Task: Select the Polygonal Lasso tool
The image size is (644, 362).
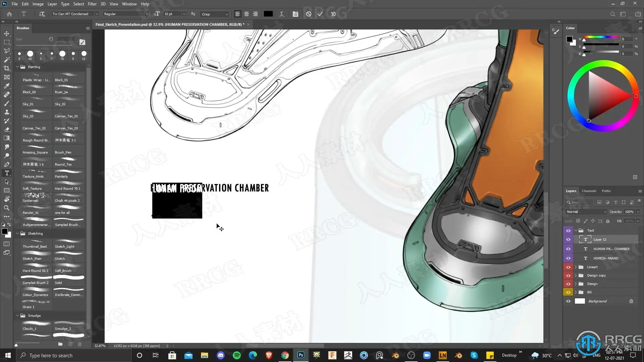Action: 7,51
